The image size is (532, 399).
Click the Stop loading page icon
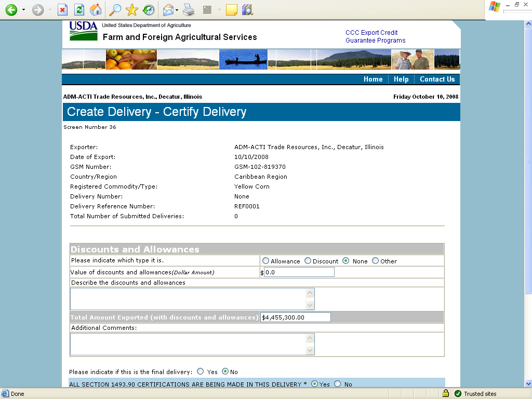62,10
